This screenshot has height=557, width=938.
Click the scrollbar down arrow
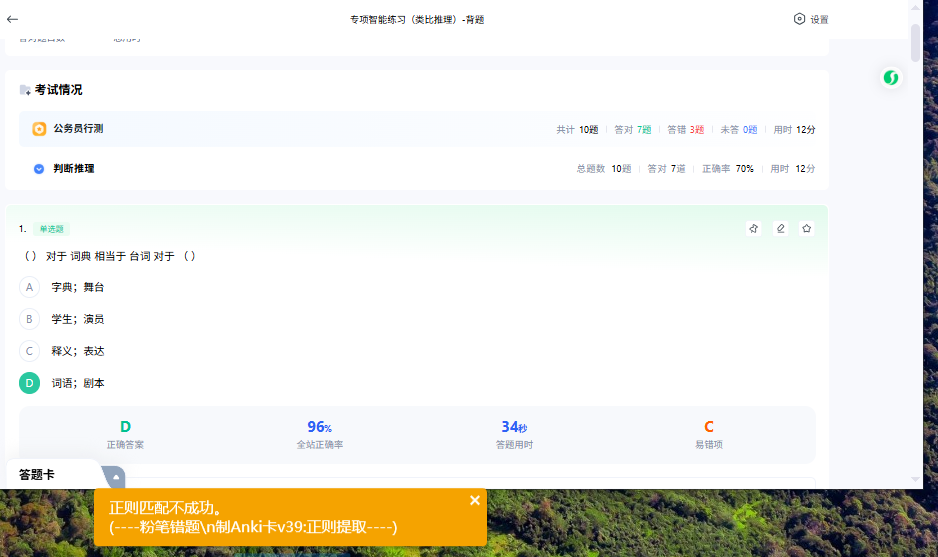[x=915, y=479]
